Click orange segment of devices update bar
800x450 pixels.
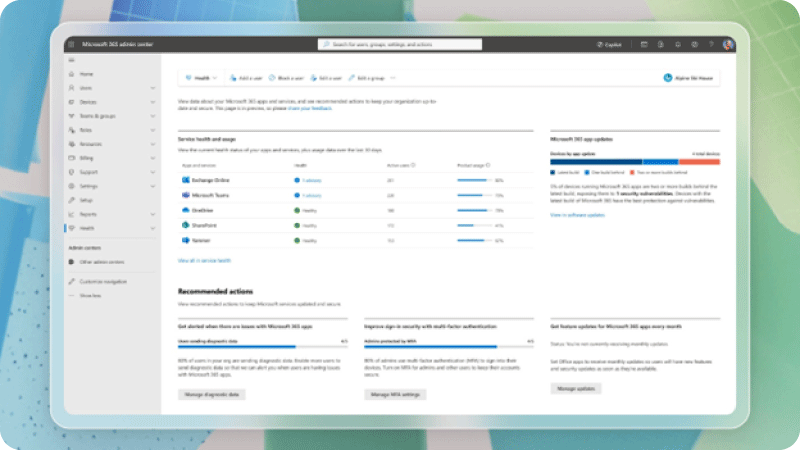point(699,162)
